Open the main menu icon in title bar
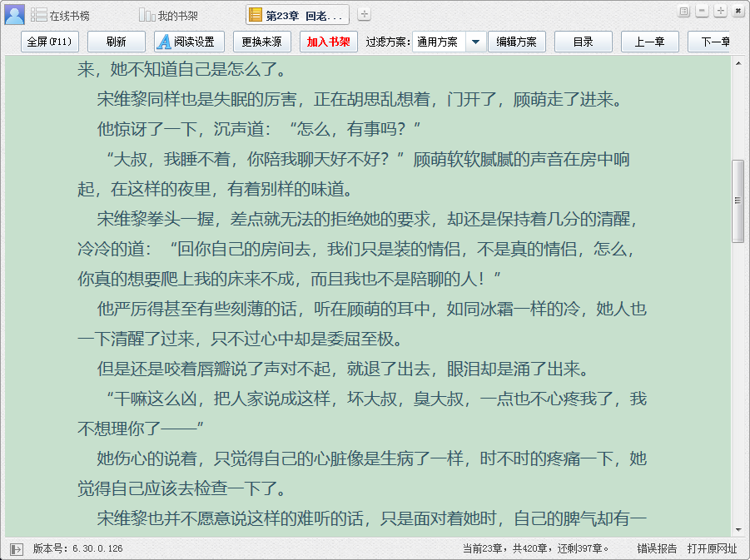Screen dimensions: 750x560 coord(684,11)
